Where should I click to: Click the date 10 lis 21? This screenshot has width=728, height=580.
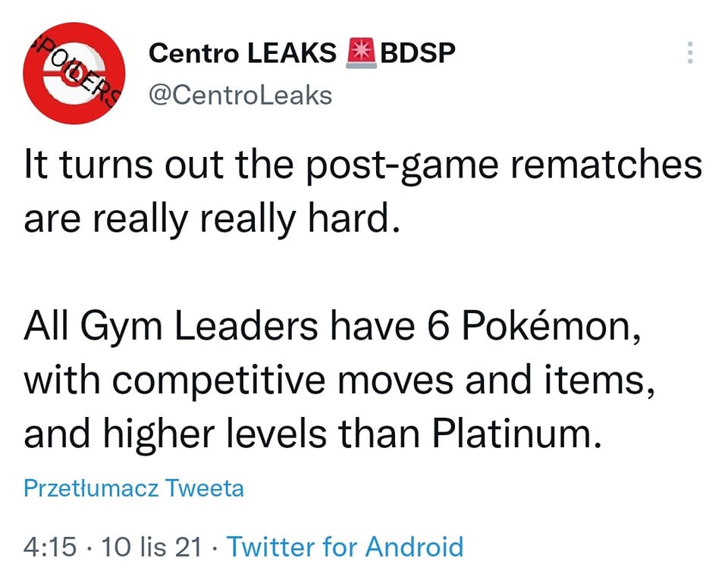pos(150,546)
